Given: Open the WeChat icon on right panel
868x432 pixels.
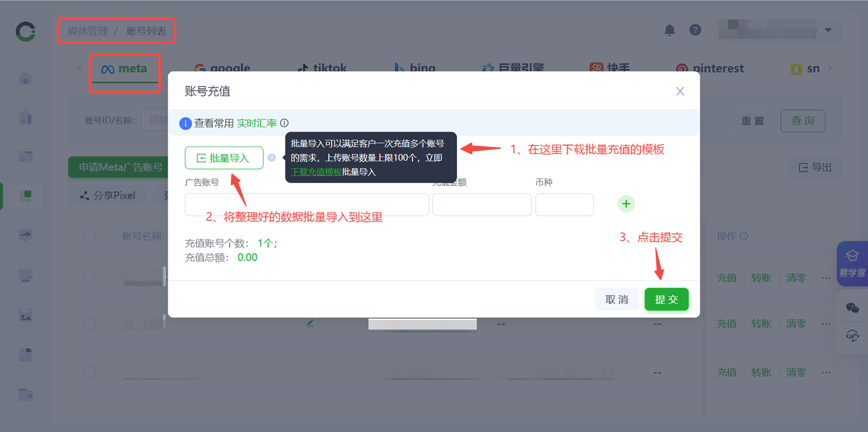Looking at the screenshot, I should [852, 308].
